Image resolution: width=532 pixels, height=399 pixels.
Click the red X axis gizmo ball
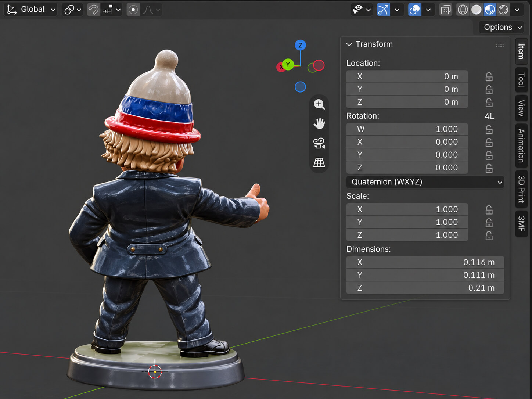(x=281, y=67)
